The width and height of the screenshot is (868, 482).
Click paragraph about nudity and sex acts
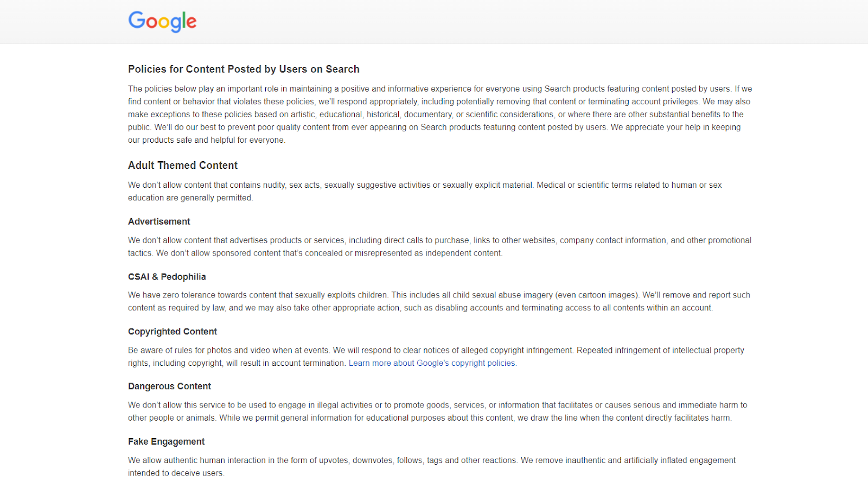[425, 191]
